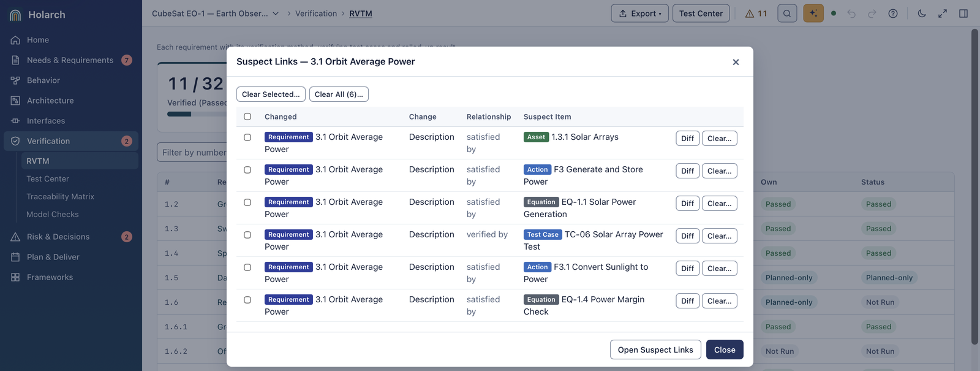This screenshot has width=980, height=371.
Task: Go to Architecture section
Action: coord(50,101)
